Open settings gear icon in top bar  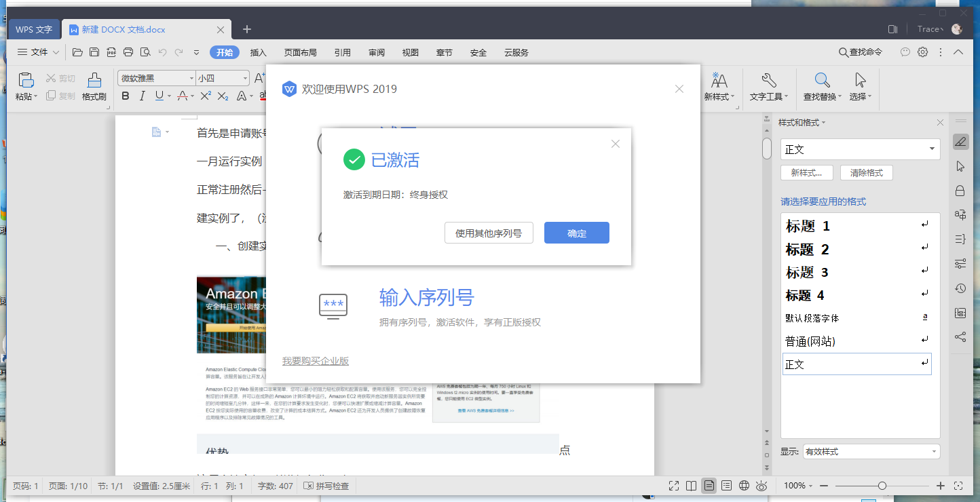click(x=922, y=52)
